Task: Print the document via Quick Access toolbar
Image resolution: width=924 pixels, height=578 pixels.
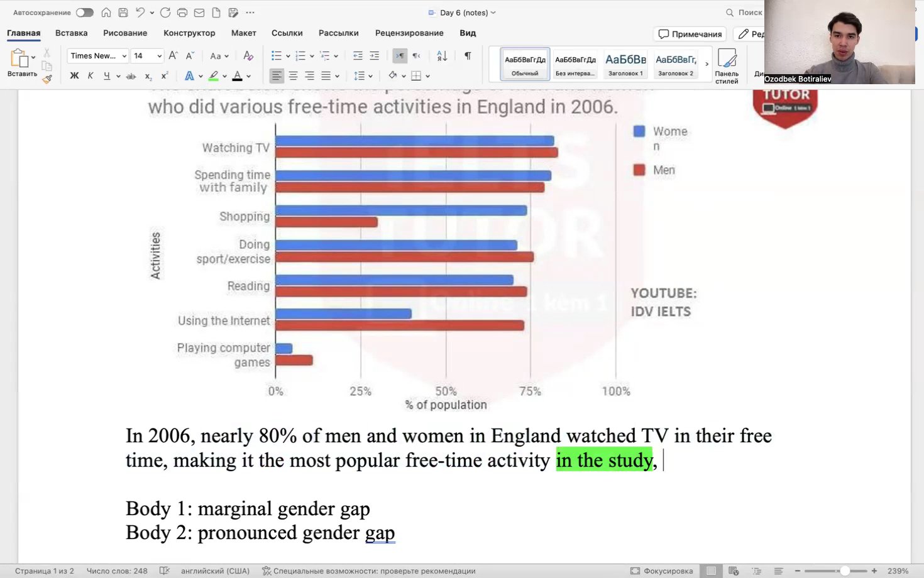Action: click(x=182, y=12)
